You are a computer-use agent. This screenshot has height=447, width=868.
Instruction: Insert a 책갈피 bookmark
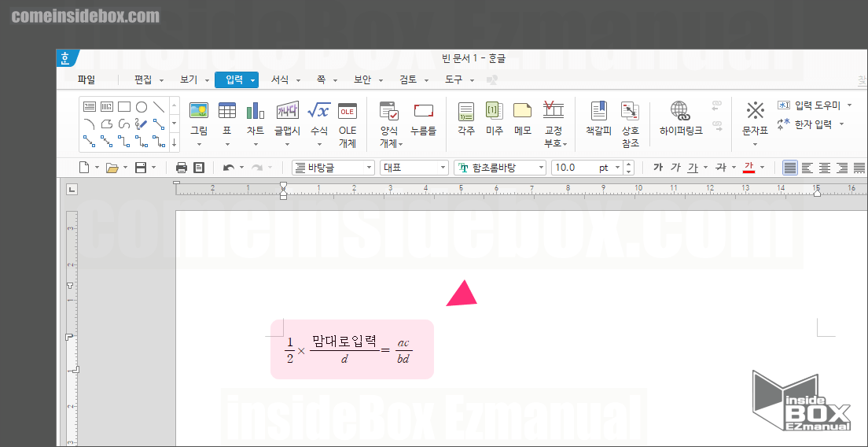(x=598, y=120)
